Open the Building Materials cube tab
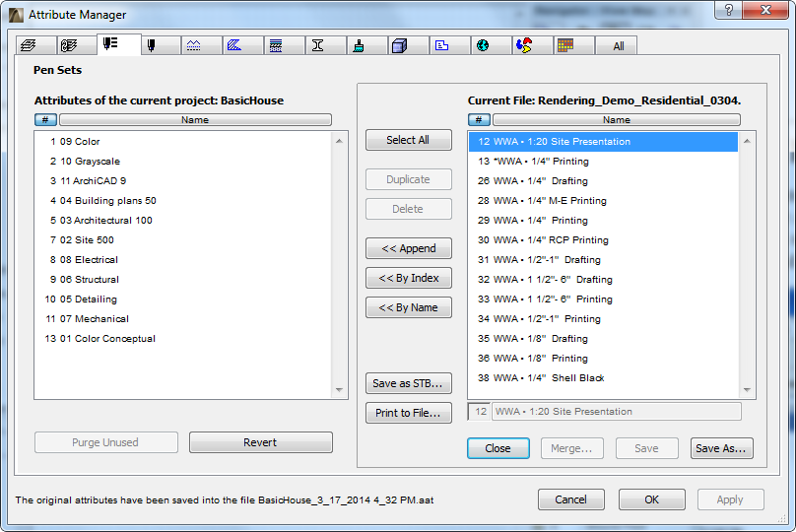Image resolution: width=796 pixels, height=532 pixels. pos(409,45)
